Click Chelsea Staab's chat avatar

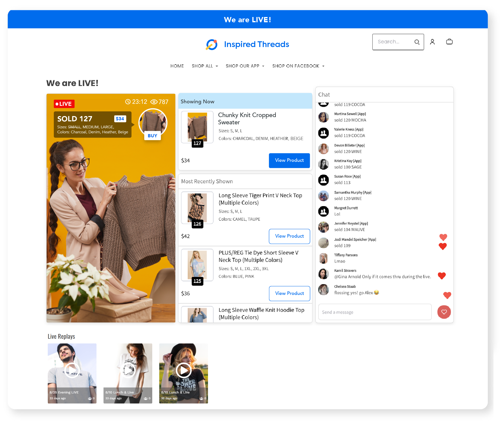(323, 290)
